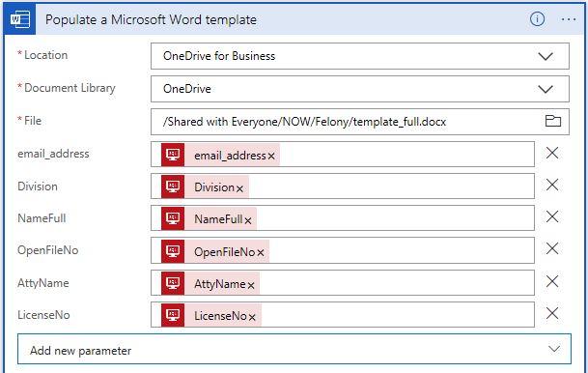Click the NameFull label on the left
The width and height of the screenshot is (588, 373).
pyautogui.click(x=42, y=218)
